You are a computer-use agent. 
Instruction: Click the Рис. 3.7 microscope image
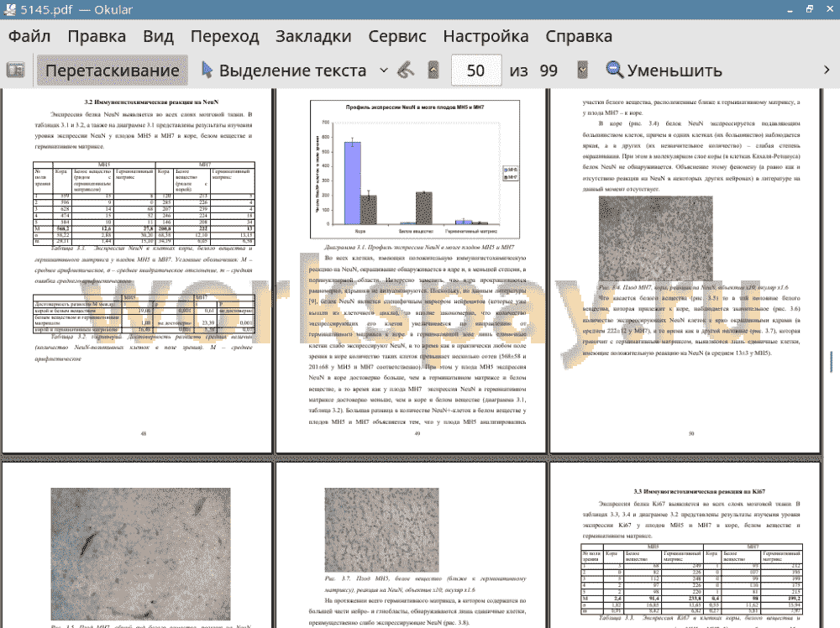[381, 530]
